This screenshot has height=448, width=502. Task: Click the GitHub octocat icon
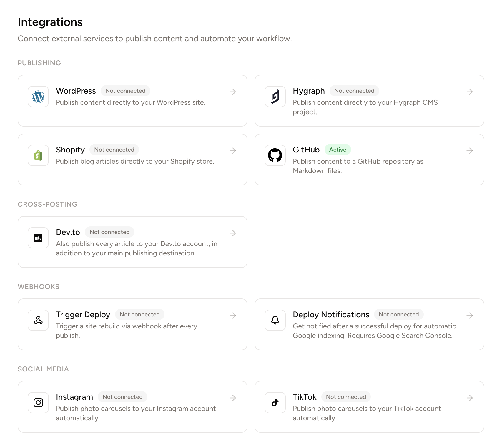click(275, 155)
